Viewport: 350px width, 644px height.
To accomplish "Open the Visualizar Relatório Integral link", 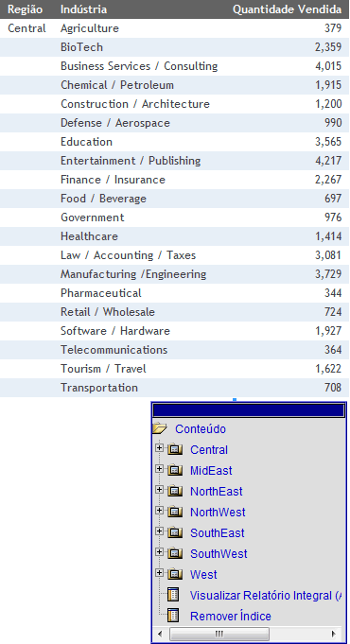I will [266, 595].
